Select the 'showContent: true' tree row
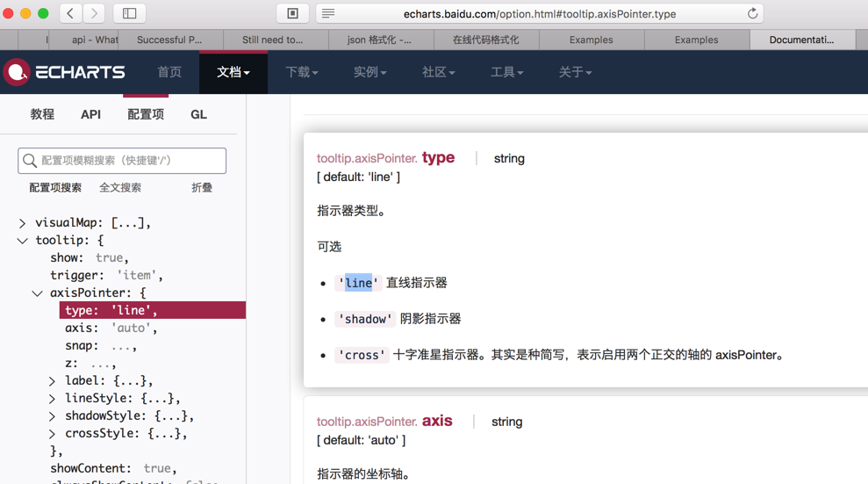Image resolution: width=868 pixels, height=484 pixels. pyautogui.click(x=113, y=468)
